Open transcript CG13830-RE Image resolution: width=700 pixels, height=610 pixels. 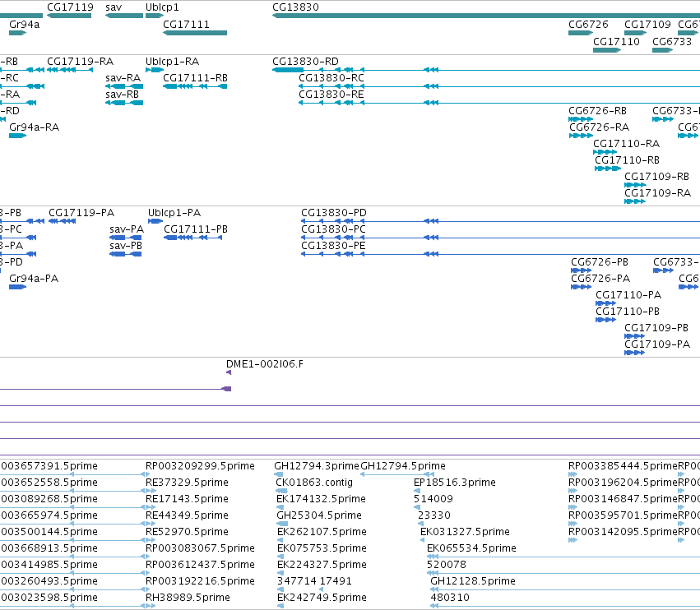coord(331,95)
